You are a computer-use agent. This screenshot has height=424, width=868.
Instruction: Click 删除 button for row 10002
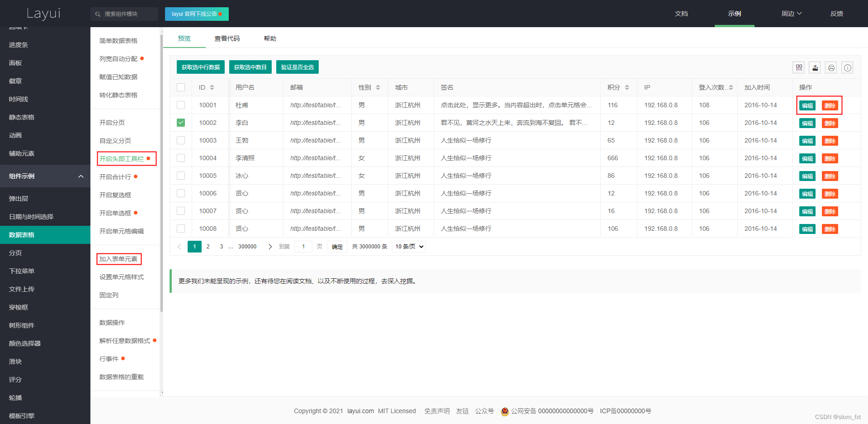tap(830, 123)
